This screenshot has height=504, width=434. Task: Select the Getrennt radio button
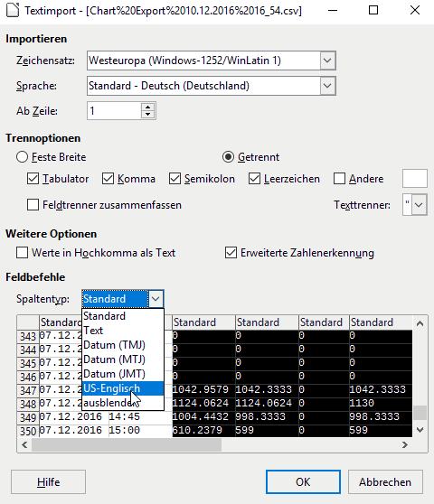pos(228,157)
